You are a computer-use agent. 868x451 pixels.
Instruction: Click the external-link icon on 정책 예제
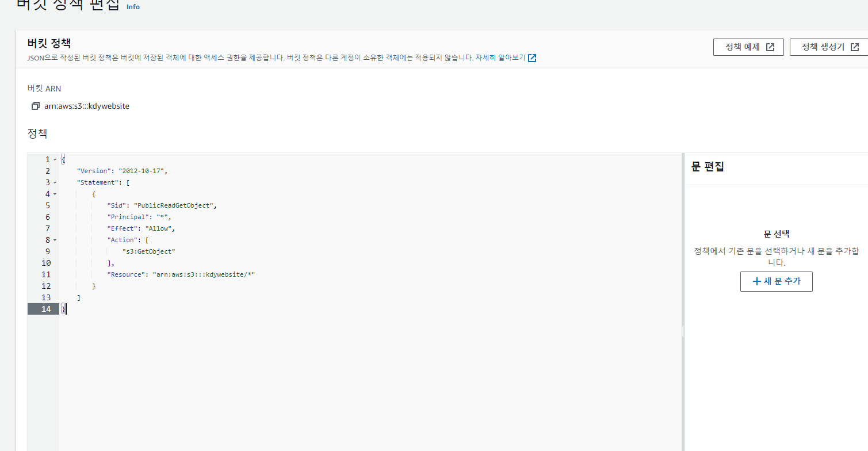tap(770, 47)
